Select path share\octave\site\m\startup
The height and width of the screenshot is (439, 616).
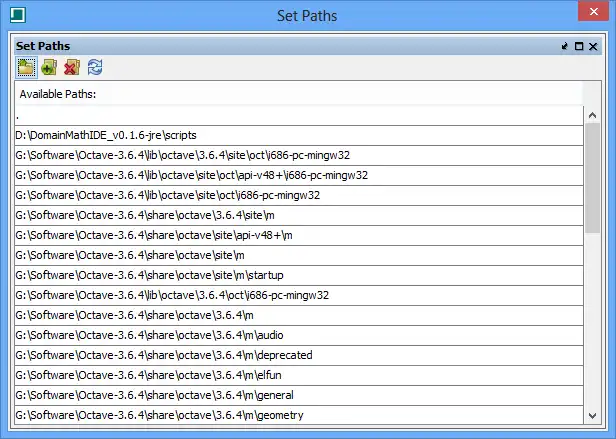pyautogui.click(x=299, y=276)
